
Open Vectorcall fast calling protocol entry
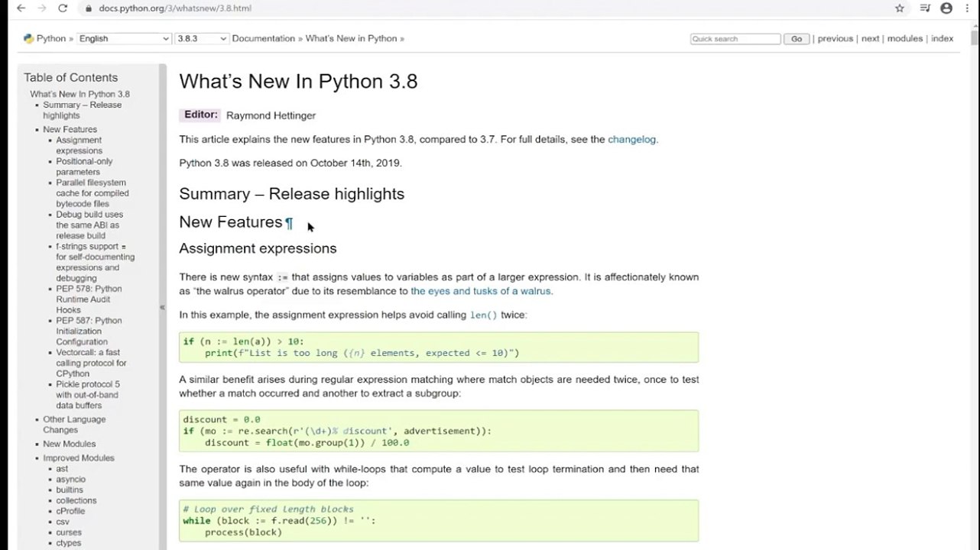[x=91, y=363]
